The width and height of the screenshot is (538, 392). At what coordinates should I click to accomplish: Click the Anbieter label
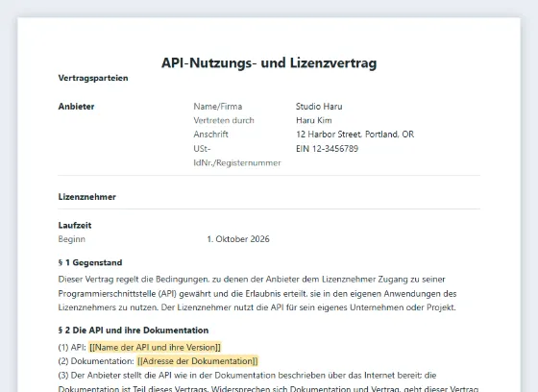click(76, 107)
